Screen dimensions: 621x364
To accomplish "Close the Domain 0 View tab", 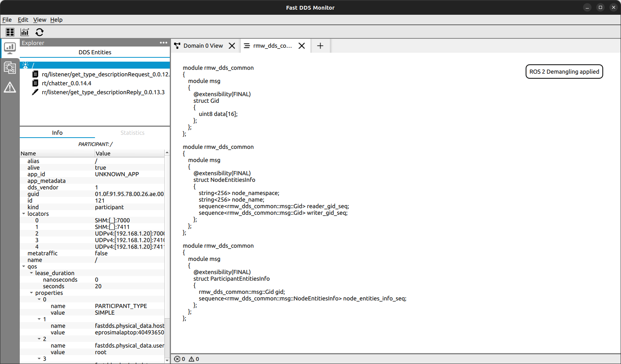I will coord(232,46).
